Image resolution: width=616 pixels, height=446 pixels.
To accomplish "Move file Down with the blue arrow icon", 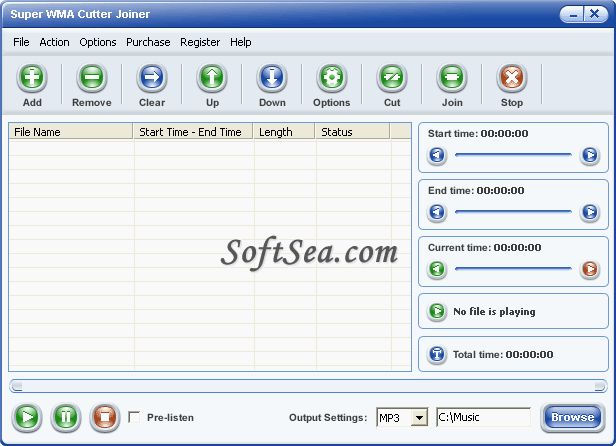I will click(272, 77).
